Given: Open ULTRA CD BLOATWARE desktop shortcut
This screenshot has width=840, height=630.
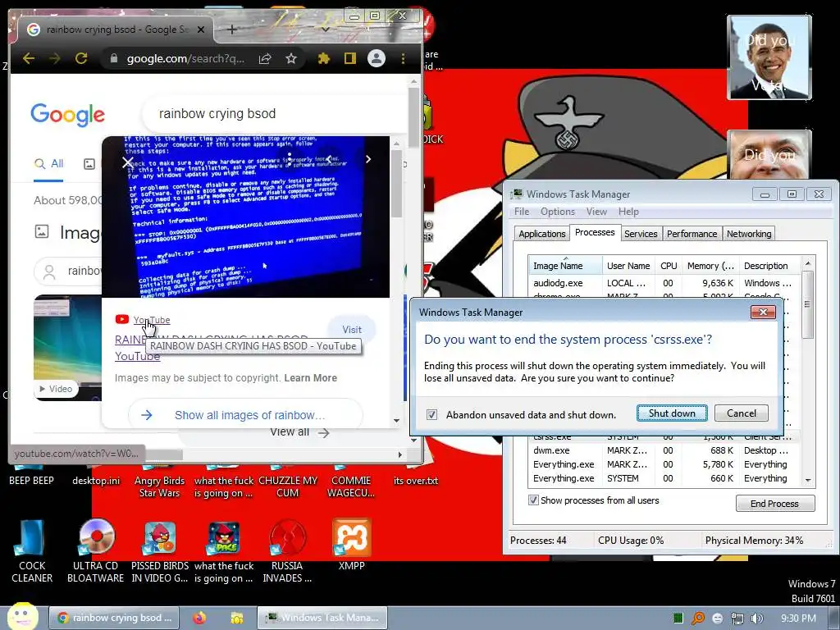Looking at the screenshot, I should (96, 550).
